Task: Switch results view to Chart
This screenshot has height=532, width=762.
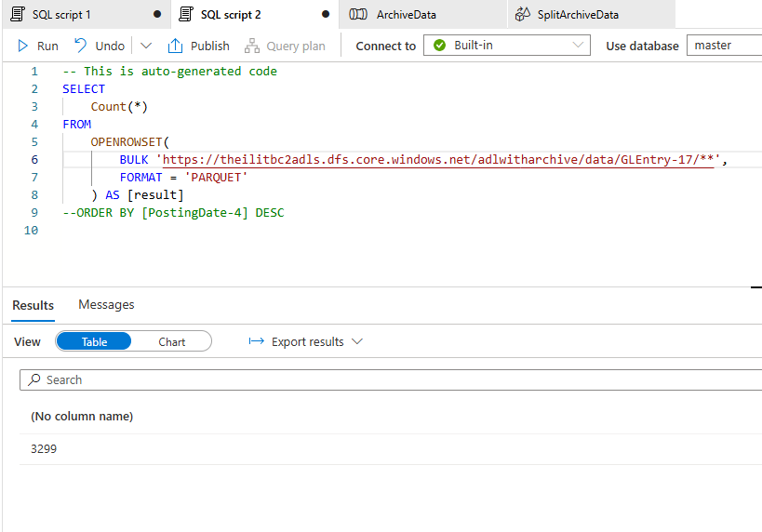Action: tap(171, 341)
